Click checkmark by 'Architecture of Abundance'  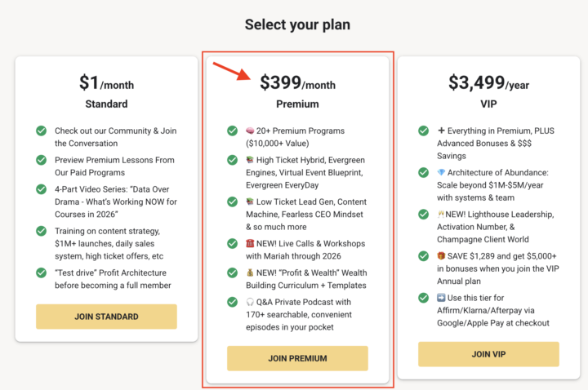coord(424,172)
